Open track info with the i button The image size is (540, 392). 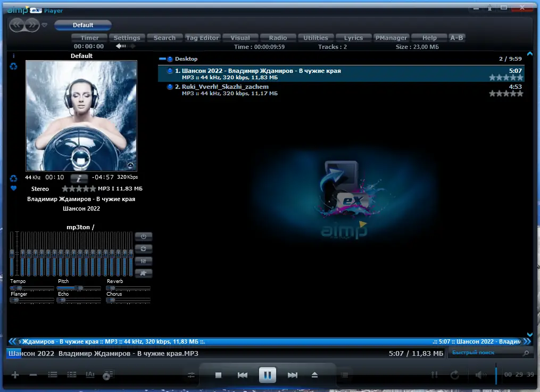point(79,178)
